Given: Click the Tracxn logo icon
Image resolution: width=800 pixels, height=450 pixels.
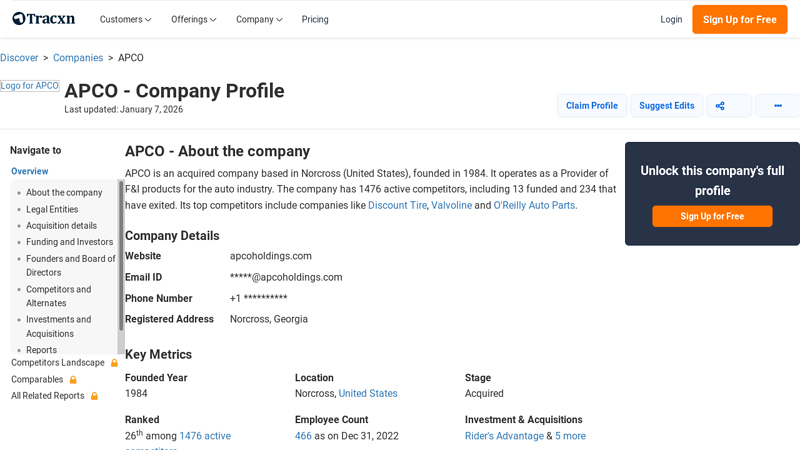Looking at the screenshot, I should coord(19,19).
